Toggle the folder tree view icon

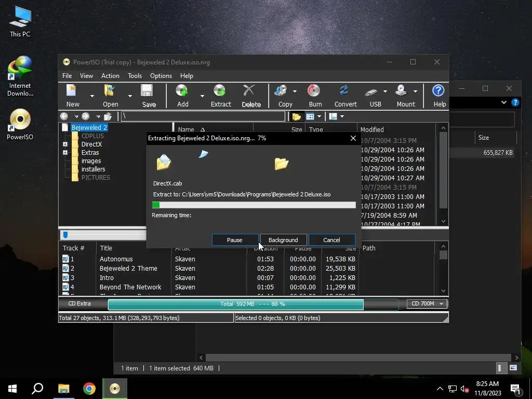pos(297,117)
